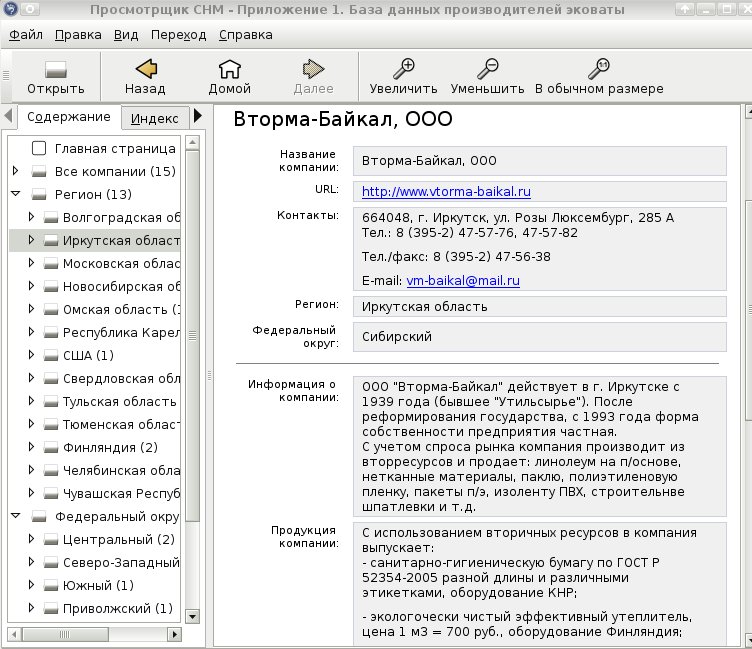Click the application icon in the title bar
This screenshot has height=649, width=752.
(11, 9)
